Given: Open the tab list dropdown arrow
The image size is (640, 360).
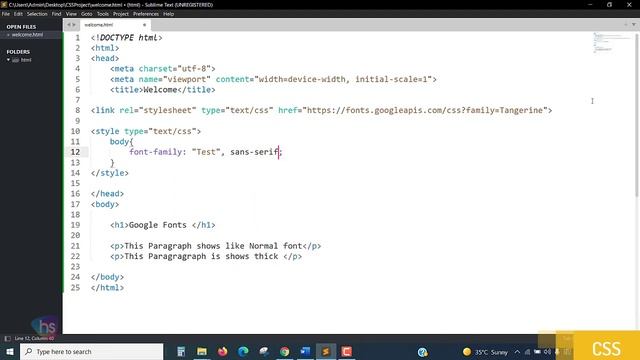Looking at the screenshot, I should pos(633,25).
